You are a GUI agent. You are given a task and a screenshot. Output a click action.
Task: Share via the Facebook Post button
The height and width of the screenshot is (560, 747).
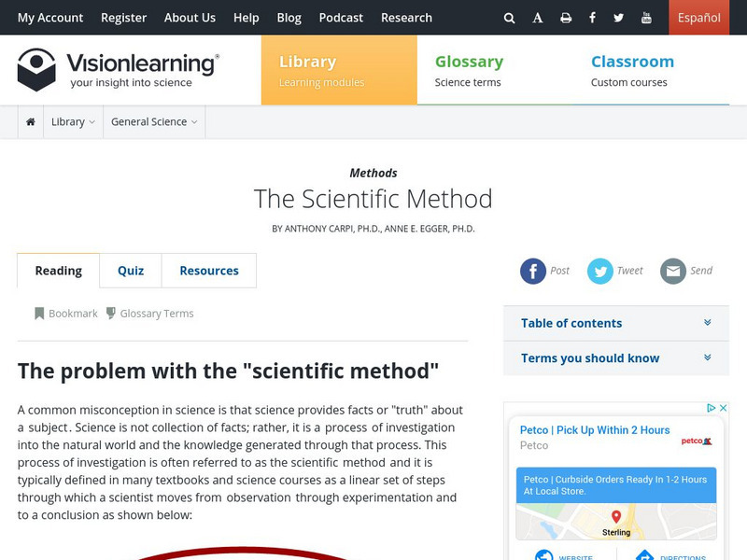coord(533,271)
